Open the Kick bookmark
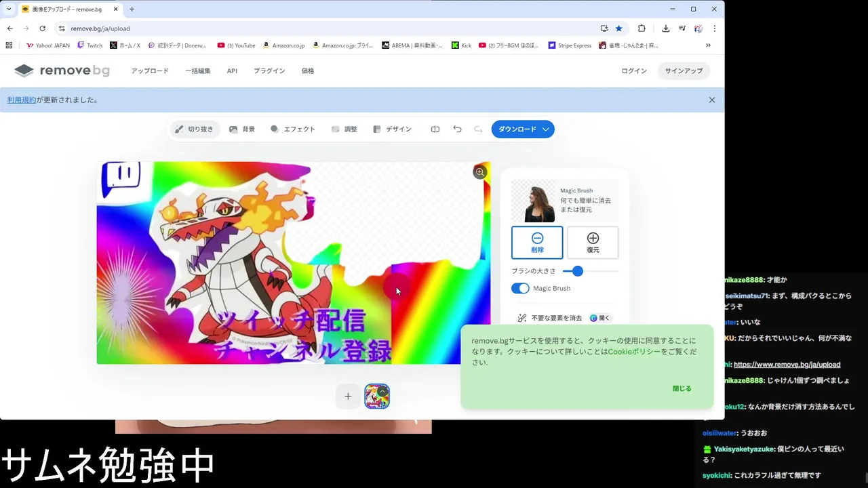Image resolution: width=868 pixels, height=488 pixels. (x=461, y=45)
